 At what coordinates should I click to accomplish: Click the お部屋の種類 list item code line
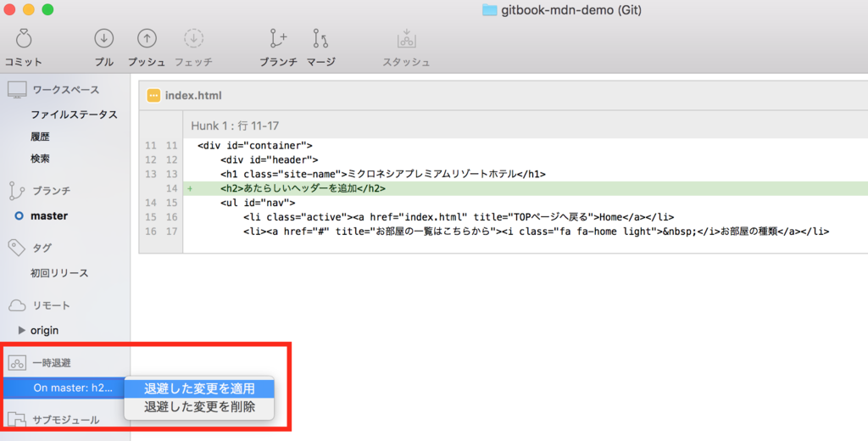(x=537, y=232)
